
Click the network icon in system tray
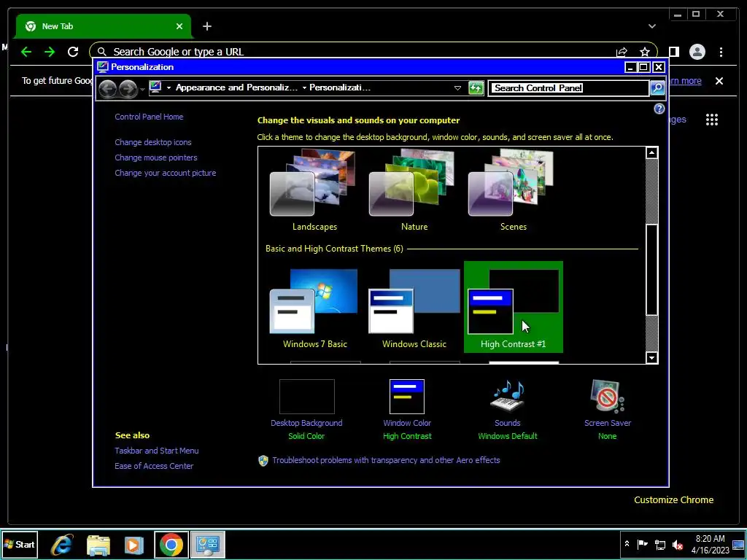click(x=659, y=544)
